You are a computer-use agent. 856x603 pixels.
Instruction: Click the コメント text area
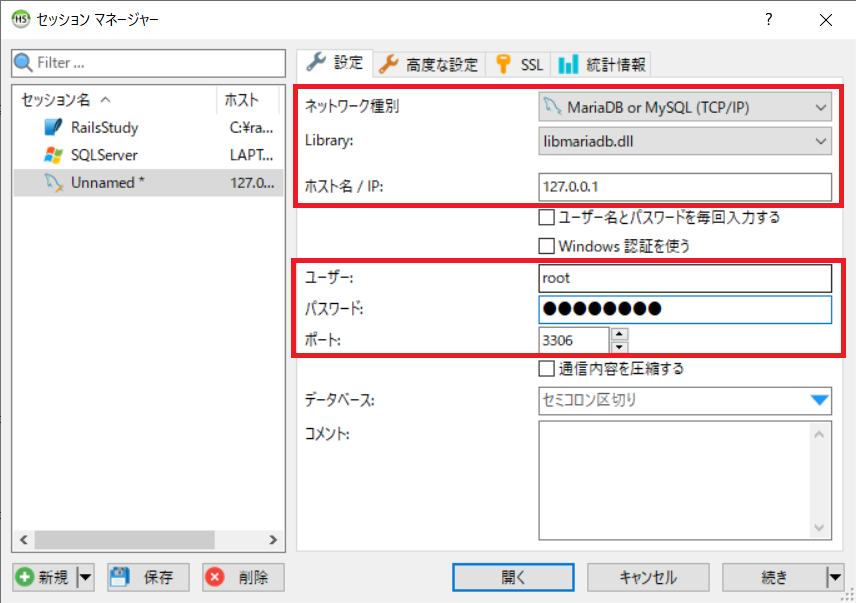tap(674, 480)
